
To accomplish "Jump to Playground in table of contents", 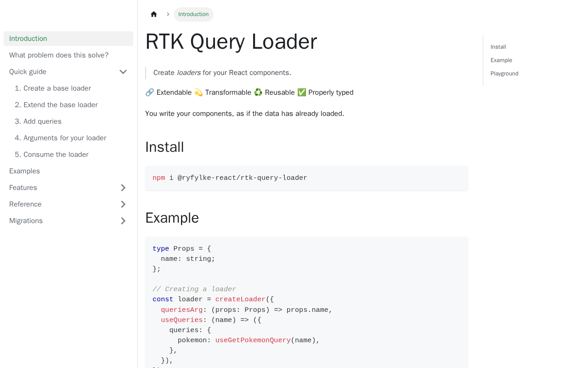I will (x=504, y=74).
